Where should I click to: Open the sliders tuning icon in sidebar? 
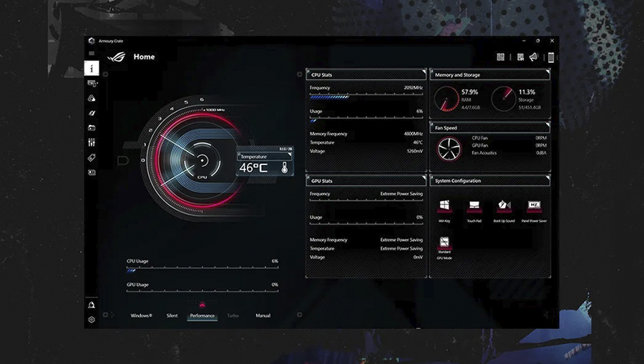click(x=92, y=142)
